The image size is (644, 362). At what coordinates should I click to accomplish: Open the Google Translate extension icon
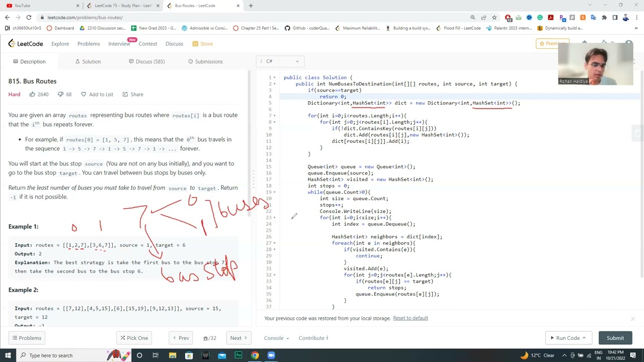594,17
